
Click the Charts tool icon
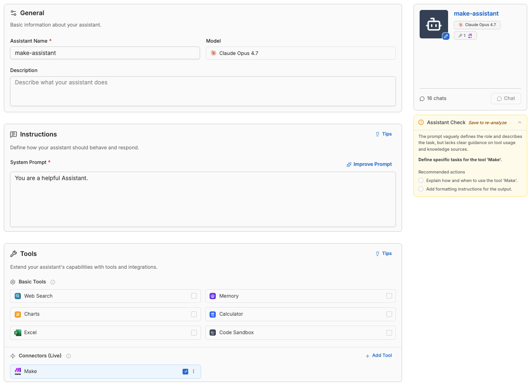click(x=18, y=314)
